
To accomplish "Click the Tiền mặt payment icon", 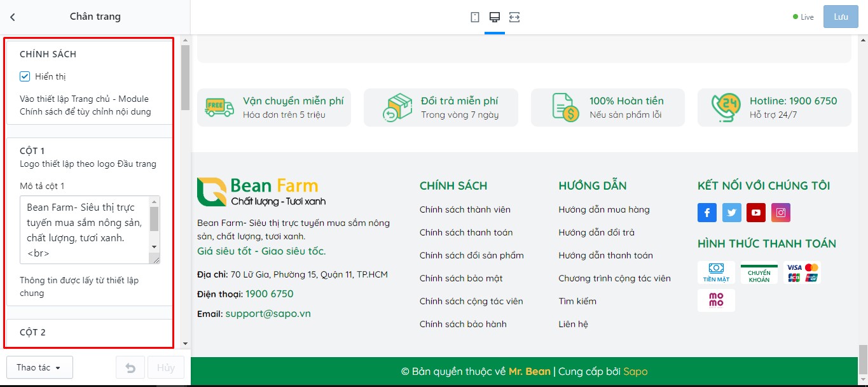I will click(x=716, y=272).
